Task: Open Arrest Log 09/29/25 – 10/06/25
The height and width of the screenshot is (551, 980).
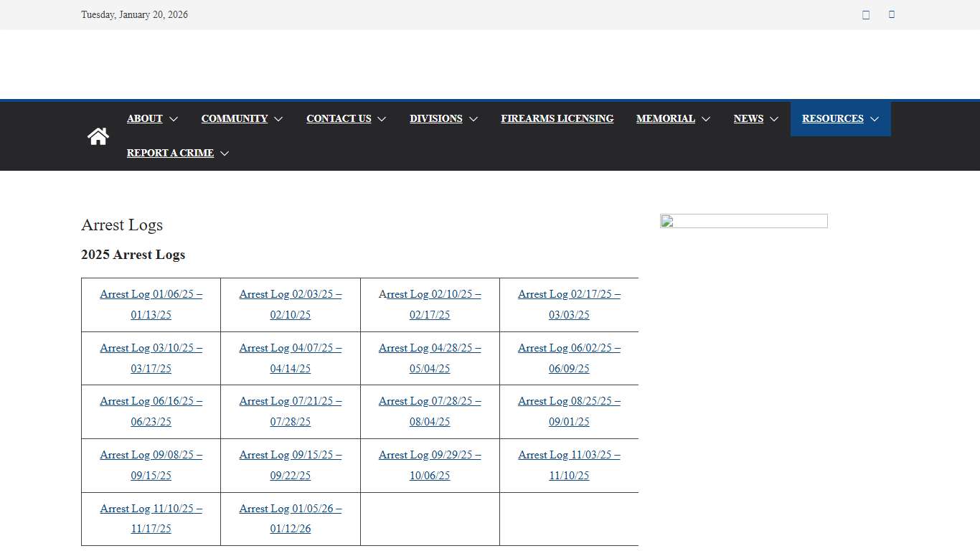Action: click(x=430, y=465)
